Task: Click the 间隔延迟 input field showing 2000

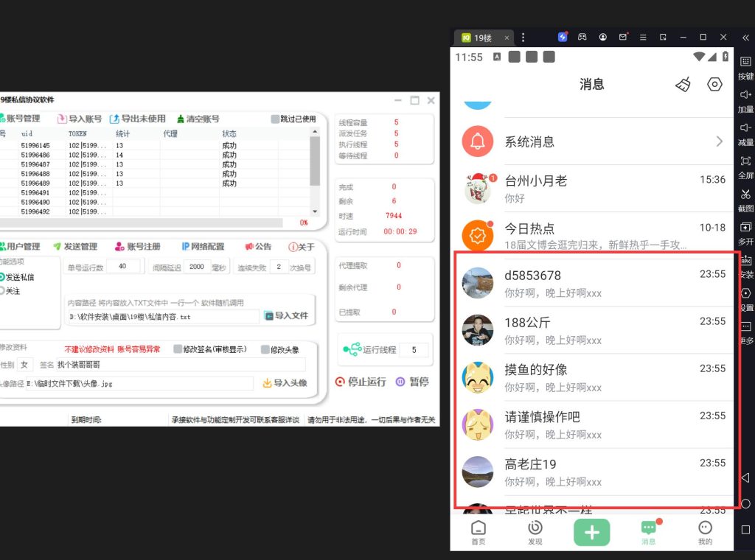Action: pos(197,267)
